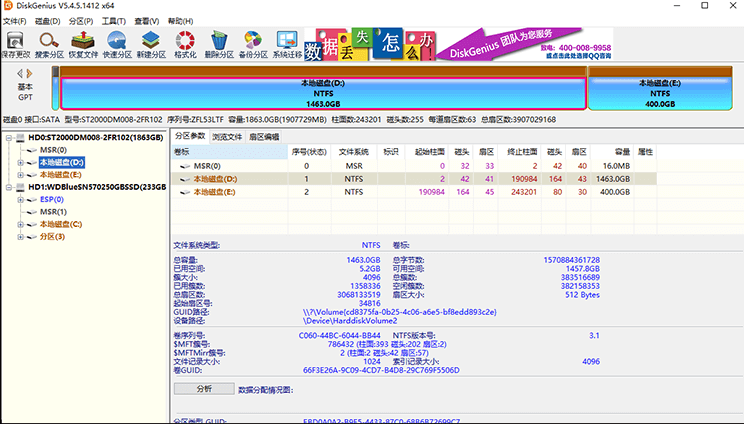Switch to the 浏览文件 tab
This screenshot has width=744, height=424.
227,136
